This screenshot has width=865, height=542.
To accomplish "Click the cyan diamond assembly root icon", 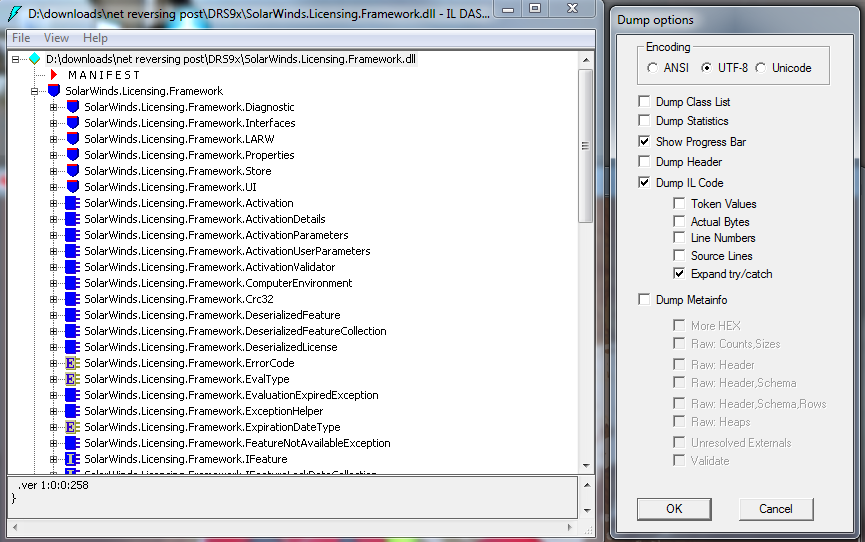I will [35, 59].
